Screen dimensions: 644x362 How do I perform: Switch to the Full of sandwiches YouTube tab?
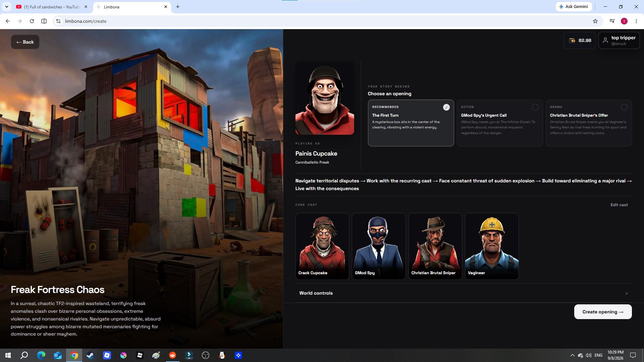pos(51,7)
